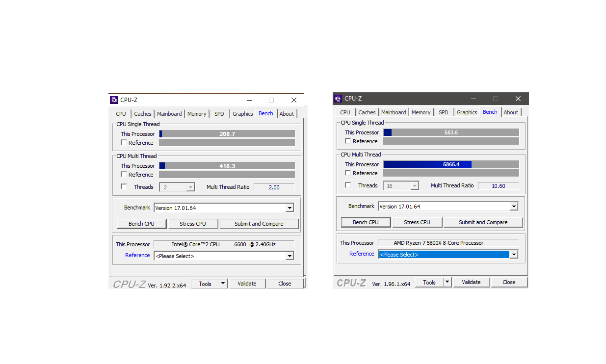Open Caches tab in right CPU-Z window
This screenshot has height=364, width=606.
point(367,112)
